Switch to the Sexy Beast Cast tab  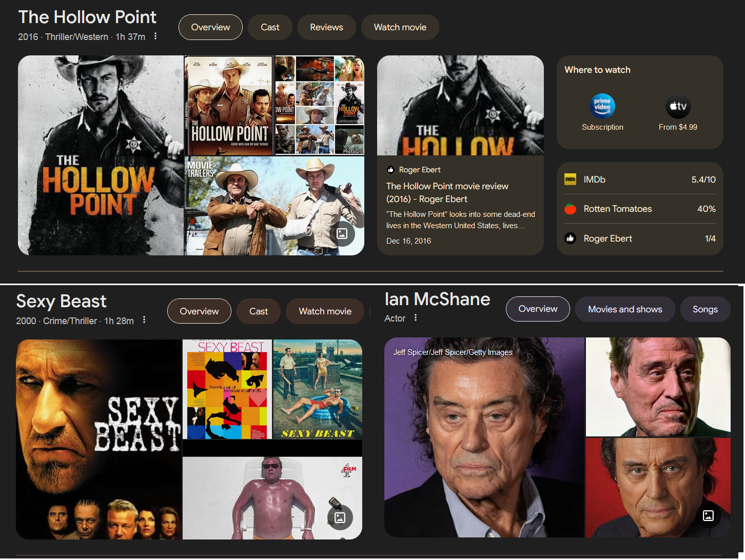(259, 311)
